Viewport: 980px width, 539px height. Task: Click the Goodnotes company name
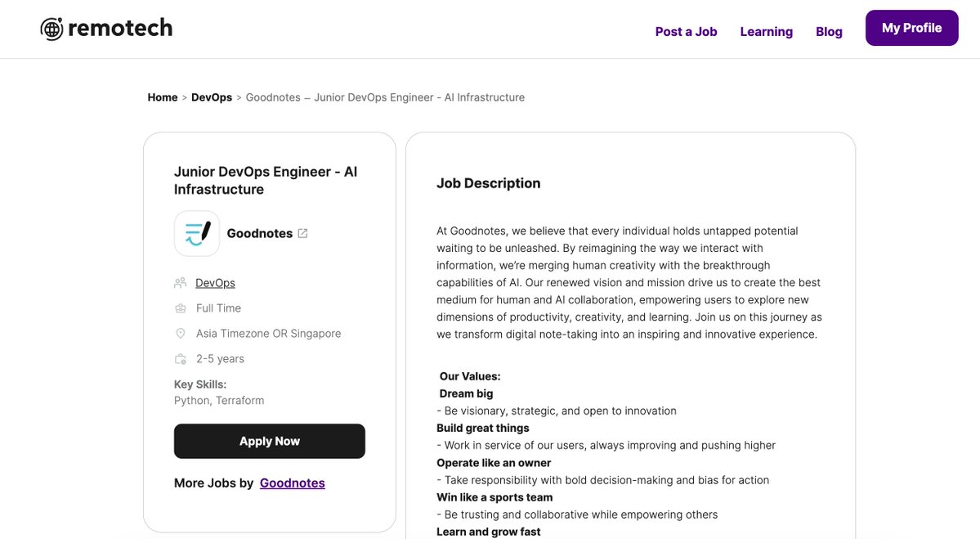tap(259, 233)
